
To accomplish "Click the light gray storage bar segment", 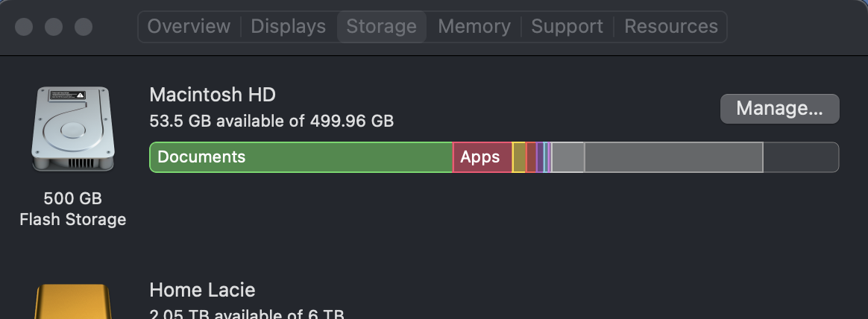I will pos(568,157).
